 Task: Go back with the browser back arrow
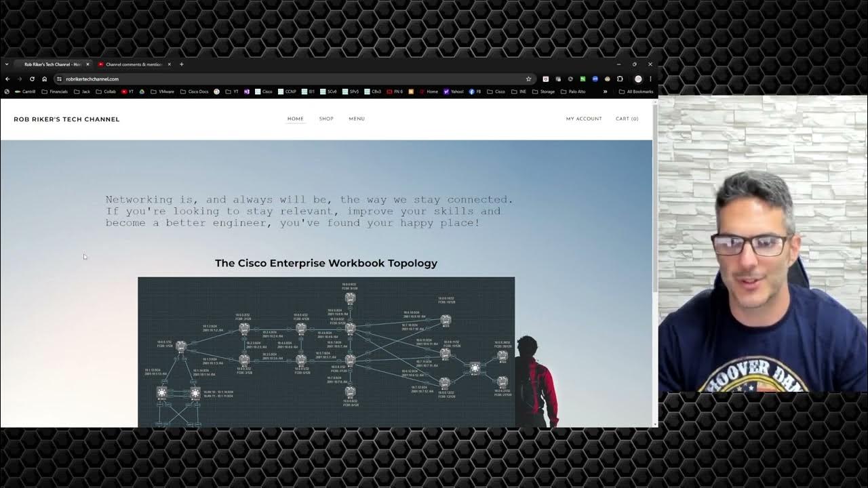click(7, 79)
